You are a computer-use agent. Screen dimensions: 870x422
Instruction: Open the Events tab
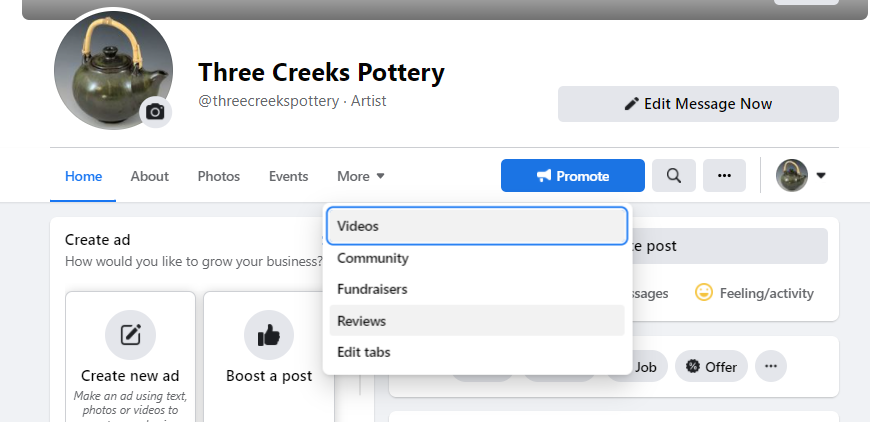pyautogui.click(x=288, y=176)
